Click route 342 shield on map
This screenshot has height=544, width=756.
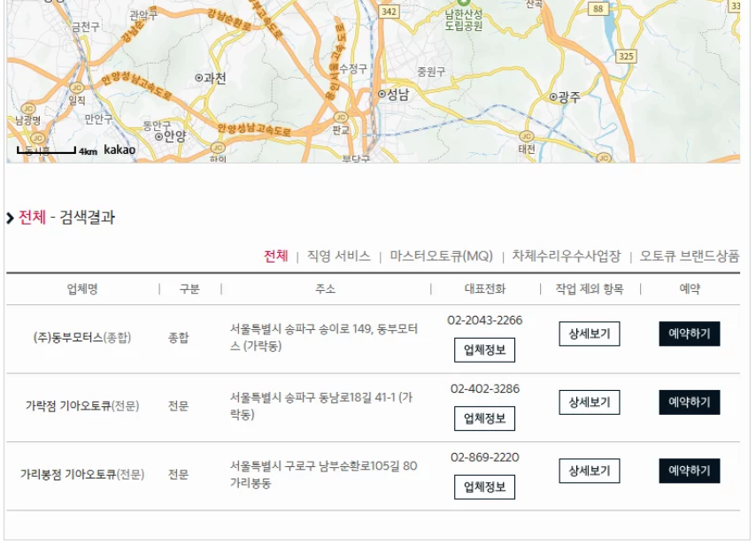tap(389, 11)
